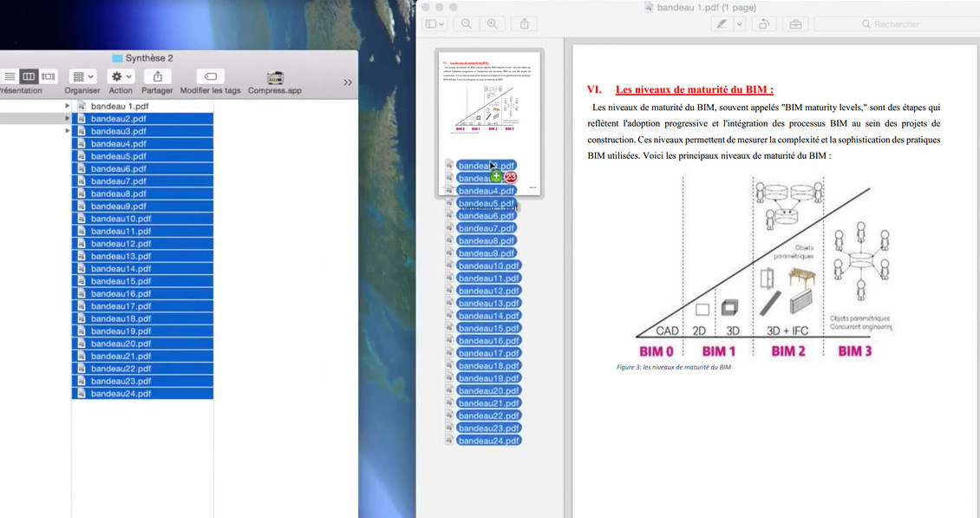Zoom out on the PDF in Preview
Viewport: 980px width, 518px height.
(x=466, y=23)
